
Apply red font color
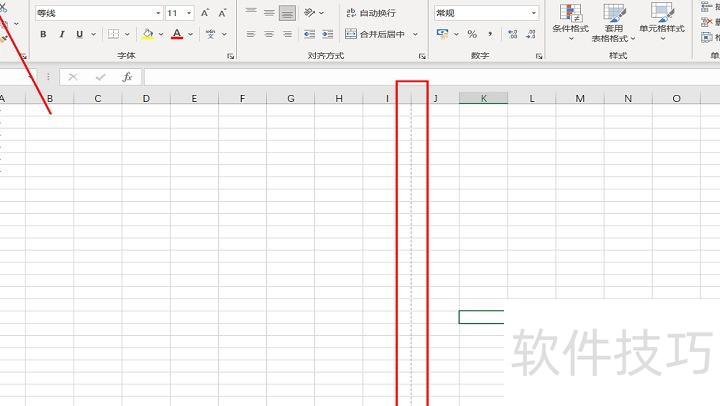click(x=177, y=34)
